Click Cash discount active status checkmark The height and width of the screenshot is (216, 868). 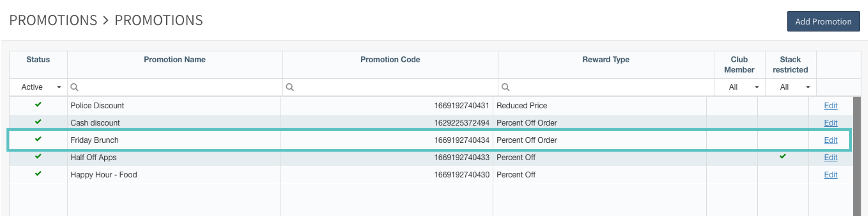coord(38,122)
